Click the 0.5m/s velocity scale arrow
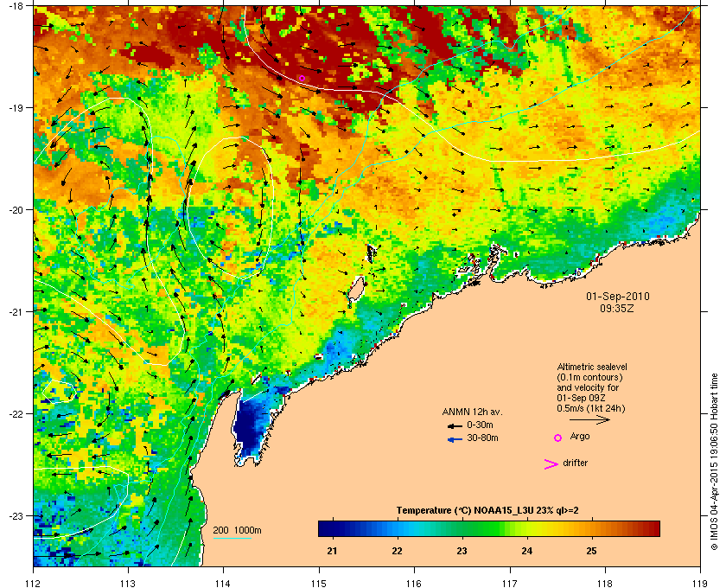726x588 pixels. 589,420
